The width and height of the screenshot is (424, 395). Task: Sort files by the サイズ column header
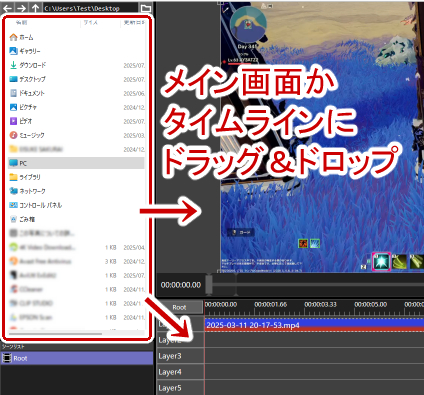pyautogui.click(x=91, y=22)
